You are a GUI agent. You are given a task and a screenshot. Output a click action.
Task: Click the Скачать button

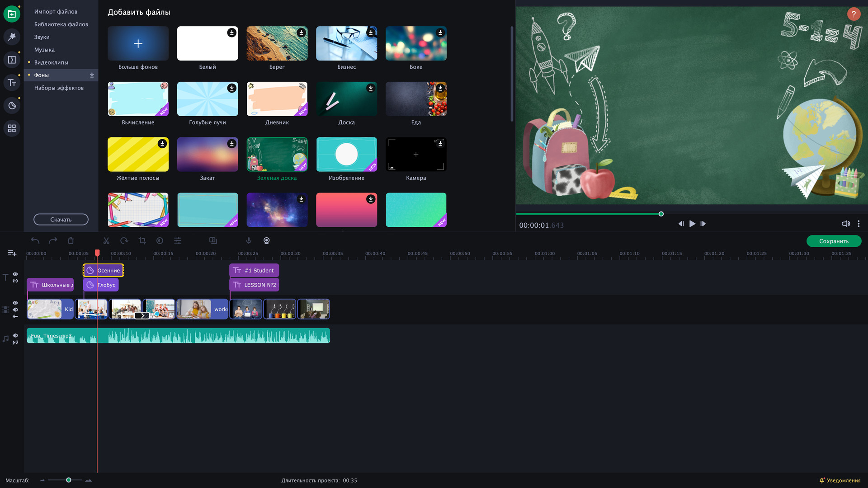(61, 220)
